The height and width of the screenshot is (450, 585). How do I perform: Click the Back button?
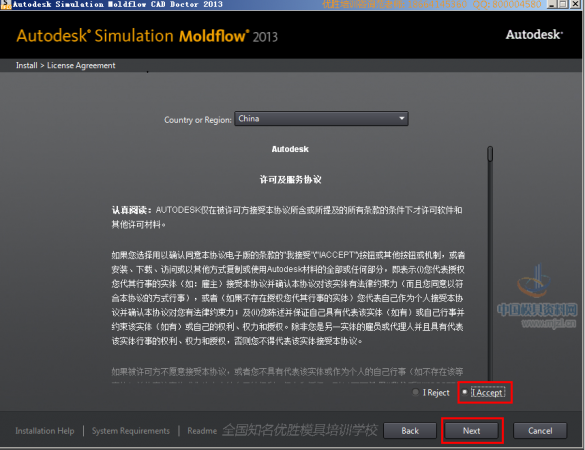point(410,431)
